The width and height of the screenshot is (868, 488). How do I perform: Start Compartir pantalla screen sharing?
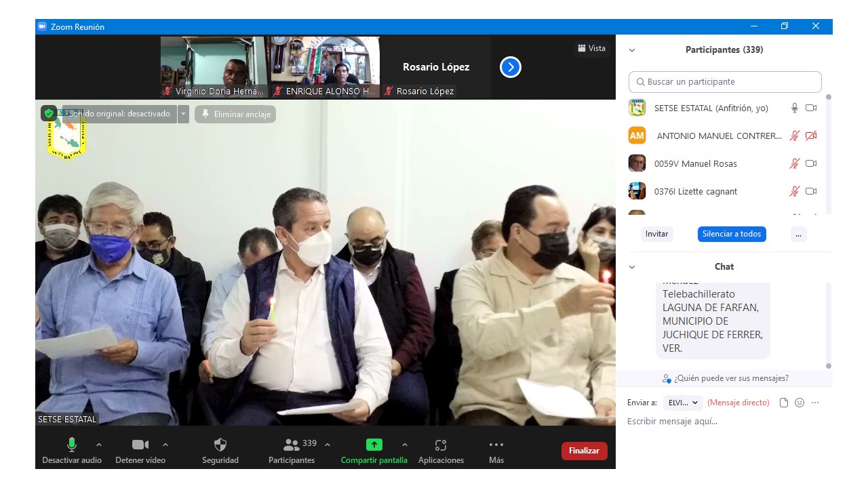click(374, 451)
